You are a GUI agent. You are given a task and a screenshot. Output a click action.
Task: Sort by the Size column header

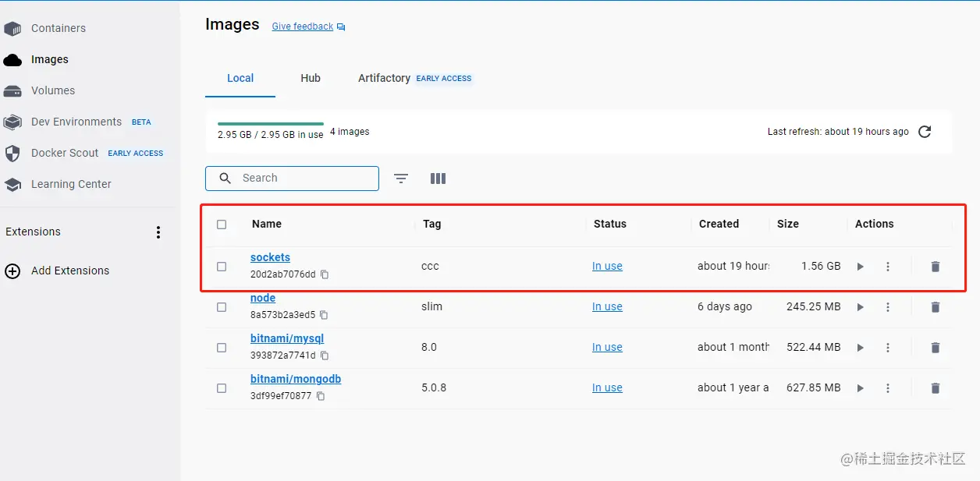[788, 224]
